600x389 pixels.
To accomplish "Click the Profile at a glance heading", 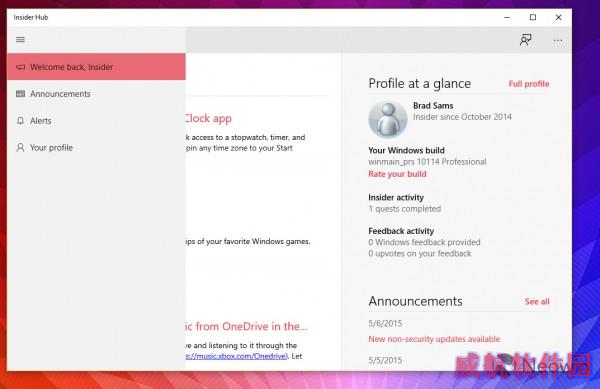I will coord(420,83).
